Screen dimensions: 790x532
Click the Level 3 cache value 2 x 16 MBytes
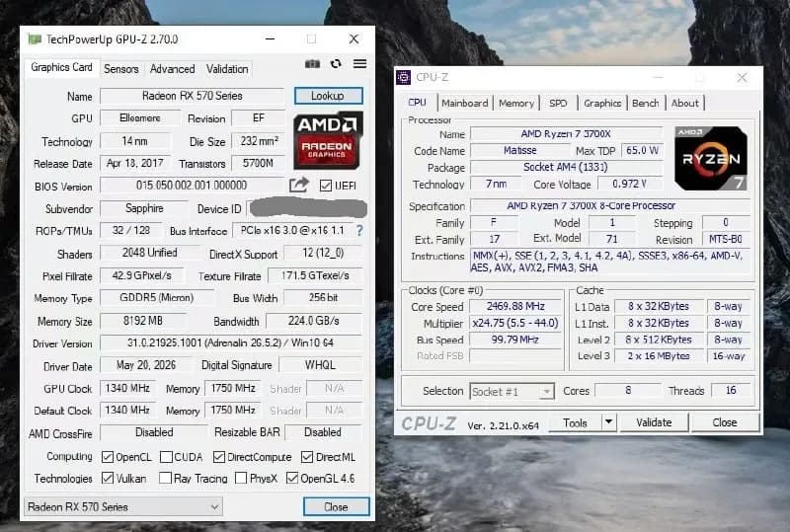coord(658,356)
